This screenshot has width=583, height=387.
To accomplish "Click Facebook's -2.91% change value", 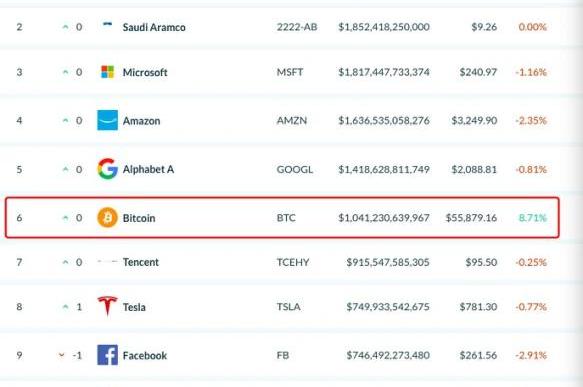I will click(x=531, y=355).
